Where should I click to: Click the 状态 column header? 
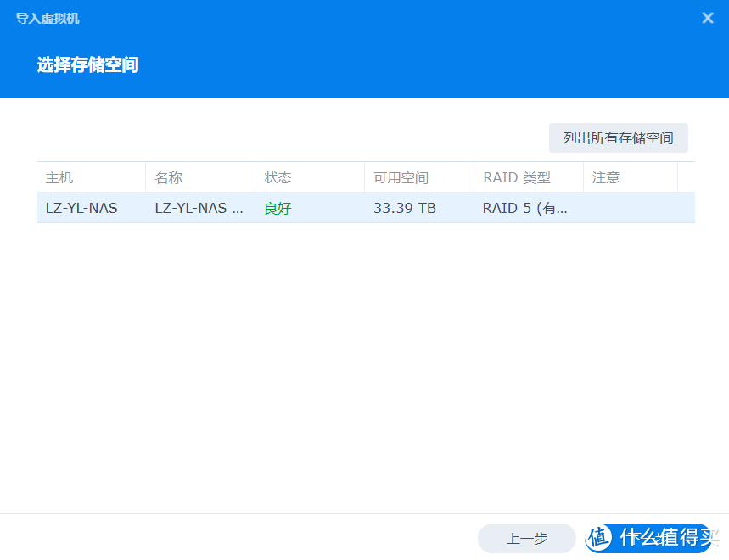pos(272,177)
